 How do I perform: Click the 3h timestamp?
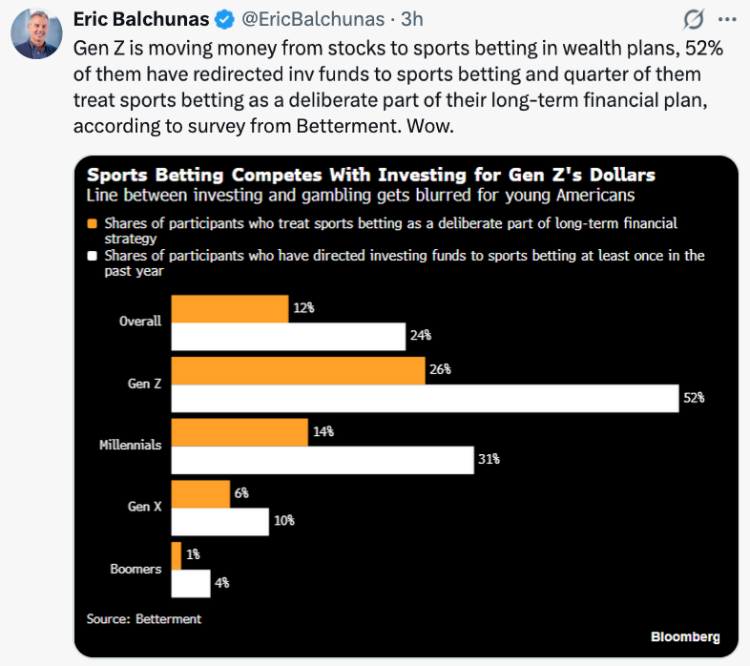tap(412, 20)
